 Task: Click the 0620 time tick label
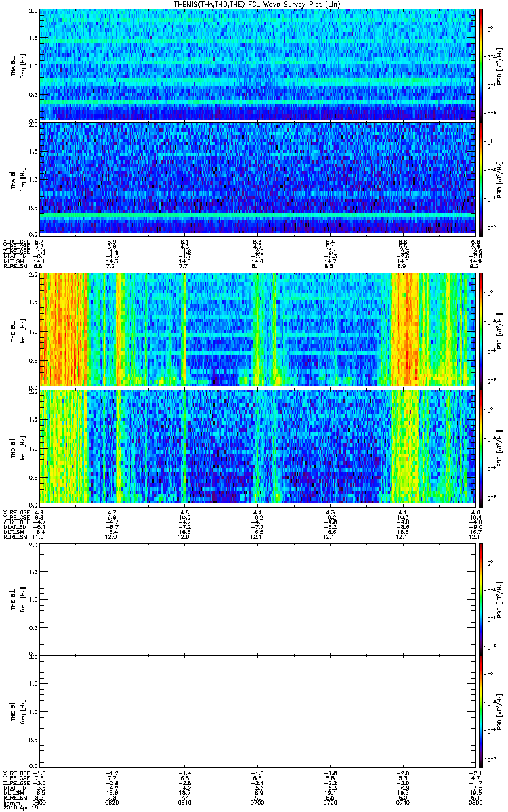pyautogui.click(x=112, y=802)
